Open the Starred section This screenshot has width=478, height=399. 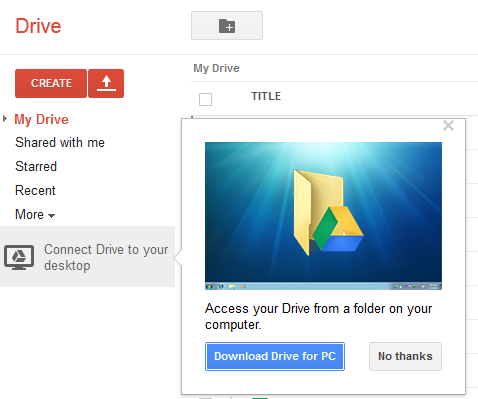(x=36, y=166)
